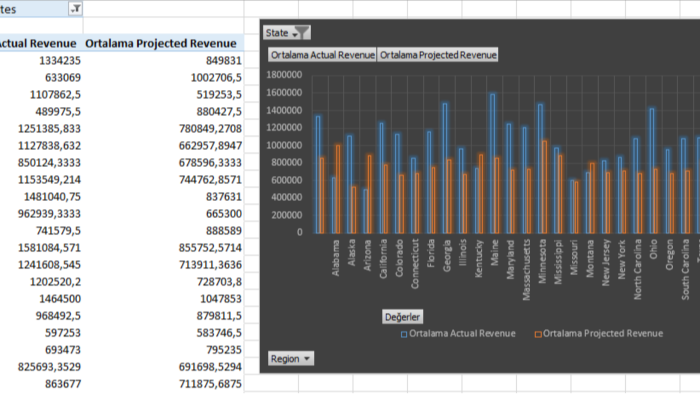The width and height of the screenshot is (700, 394).
Task: Open the Region field dropdown on the chart
Action: pos(291,359)
